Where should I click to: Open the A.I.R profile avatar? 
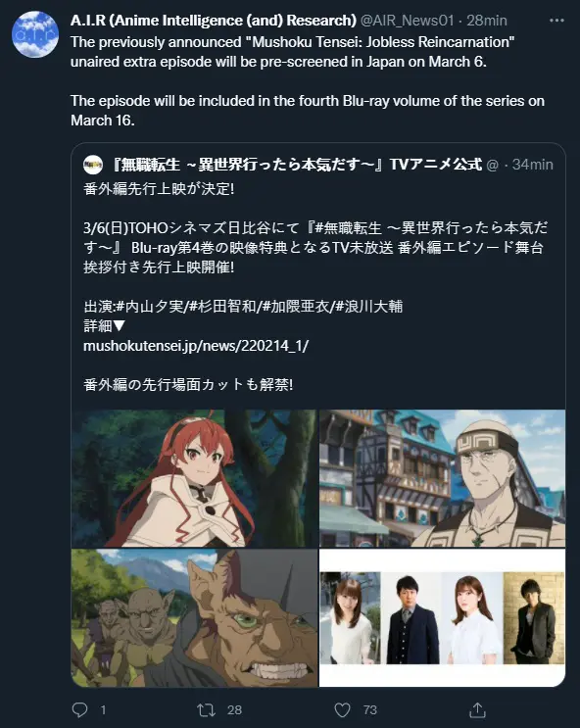click(x=35, y=34)
